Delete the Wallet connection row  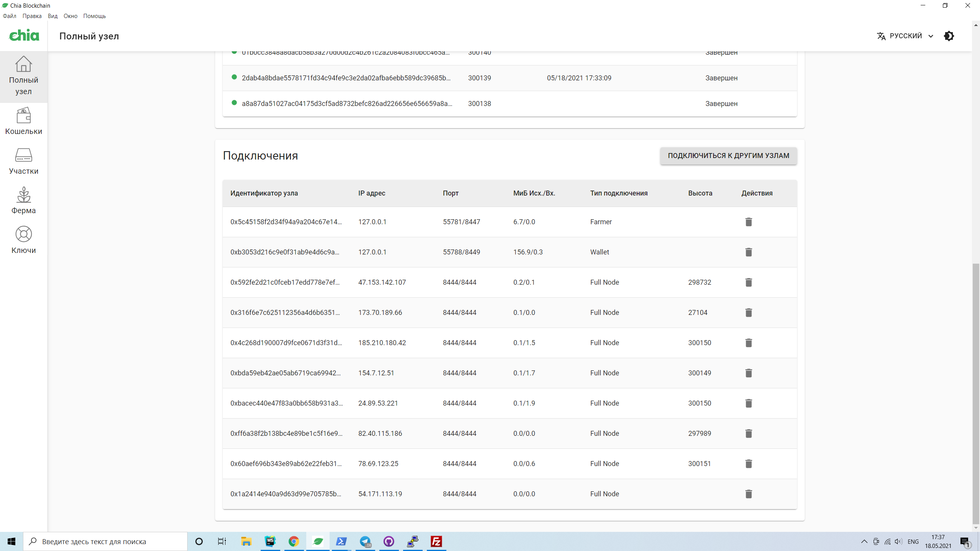pyautogui.click(x=749, y=252)
